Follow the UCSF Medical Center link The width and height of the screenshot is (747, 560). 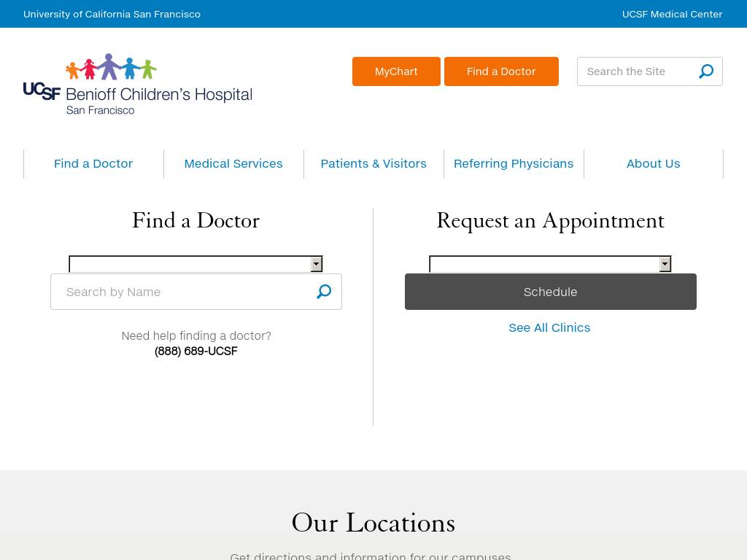(672, 15)
